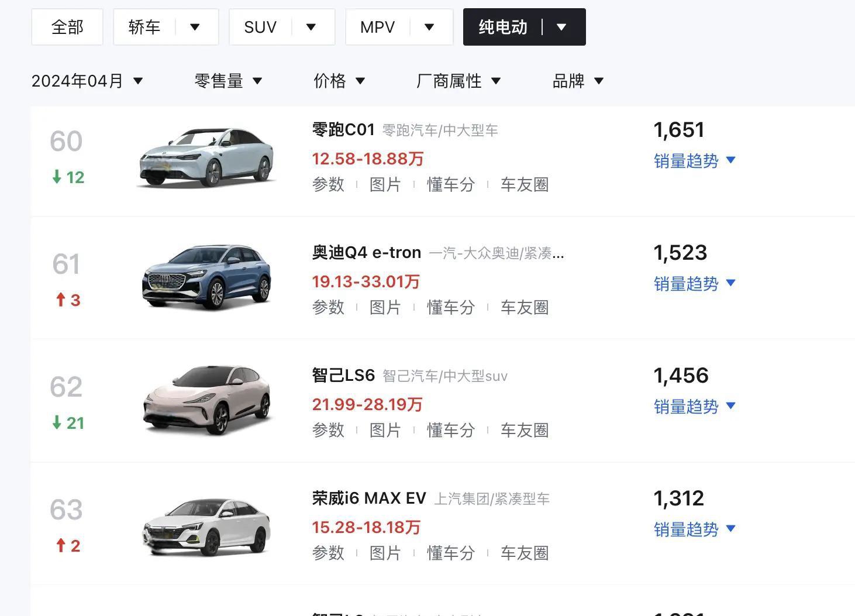Expand the SUV filter arrow

[x=311, y=27]
